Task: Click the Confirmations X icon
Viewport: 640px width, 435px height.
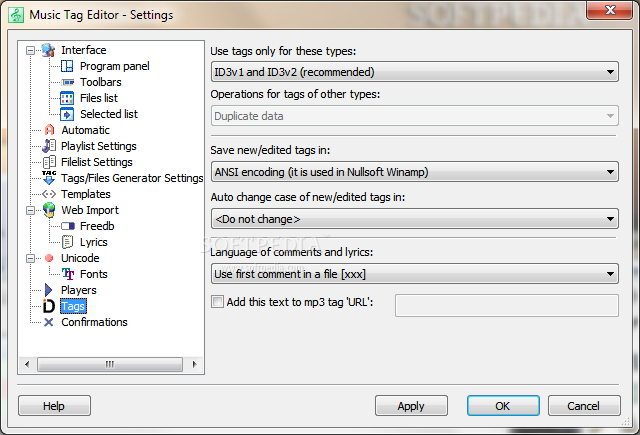Action: coord(49,322)
